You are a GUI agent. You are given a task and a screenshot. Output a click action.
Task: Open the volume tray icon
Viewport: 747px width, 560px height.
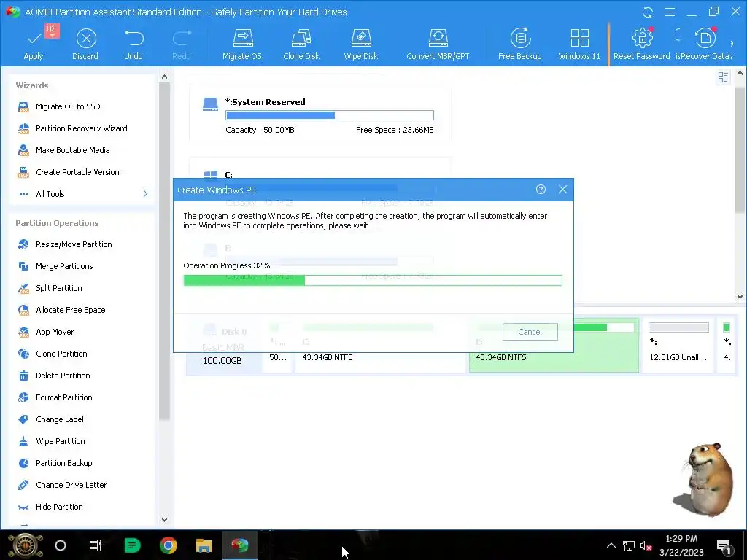pos(646,545)
